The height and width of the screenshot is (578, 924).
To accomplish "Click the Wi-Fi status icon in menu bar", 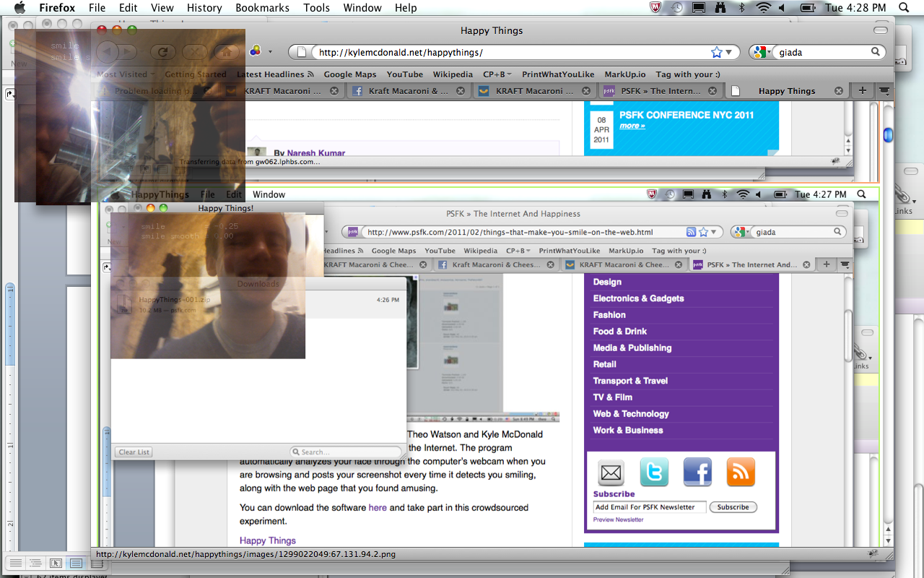I will click(x=763, y=8).
